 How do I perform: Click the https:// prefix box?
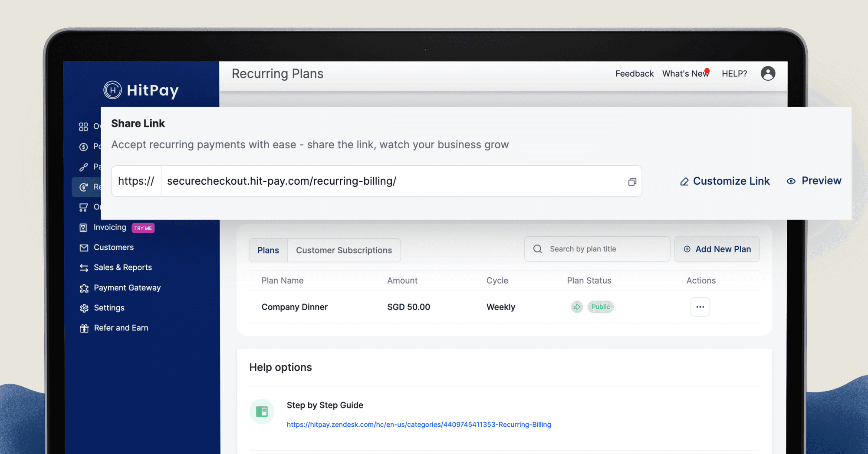coord(136,181)
